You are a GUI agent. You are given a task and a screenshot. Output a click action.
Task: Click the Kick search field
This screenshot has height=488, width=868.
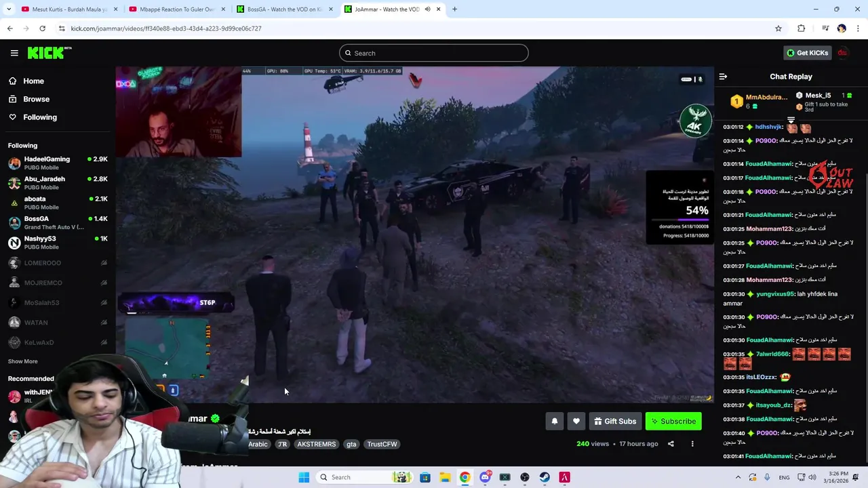434,53
